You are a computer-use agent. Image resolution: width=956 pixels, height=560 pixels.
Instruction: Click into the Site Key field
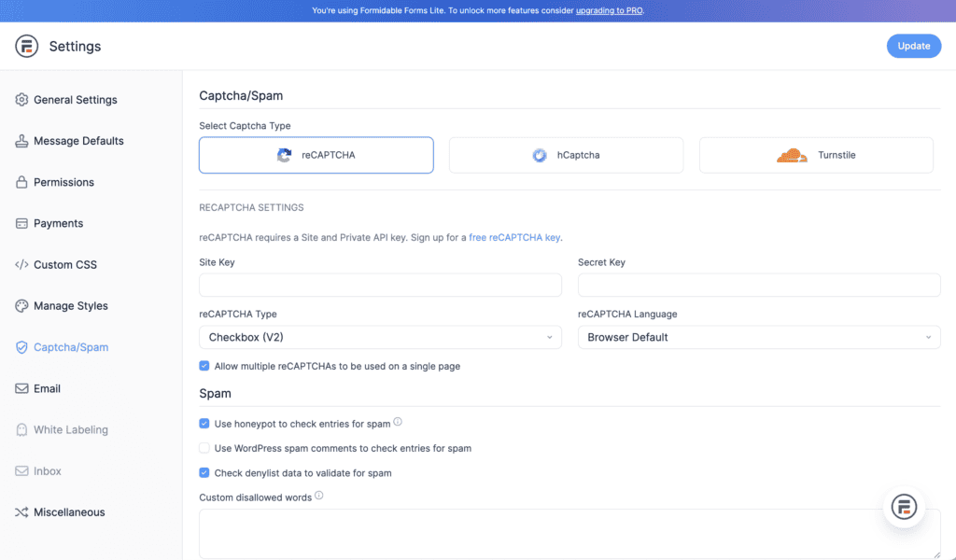point(381,285)
